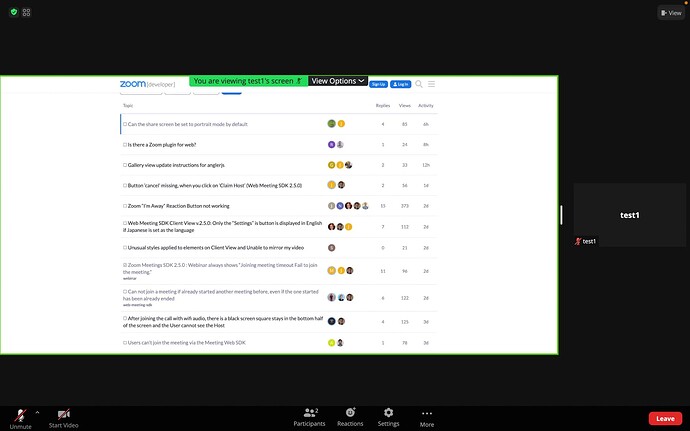Click the Log In button
This screenshot has height=431, width=690.
click(400, 84)
